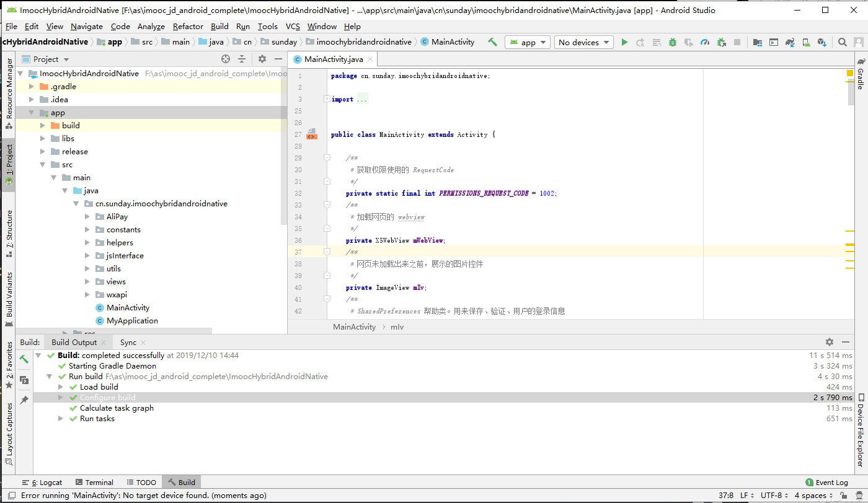Toggle the Build Variants tool window button
The image size is (868, 503).
9,299
